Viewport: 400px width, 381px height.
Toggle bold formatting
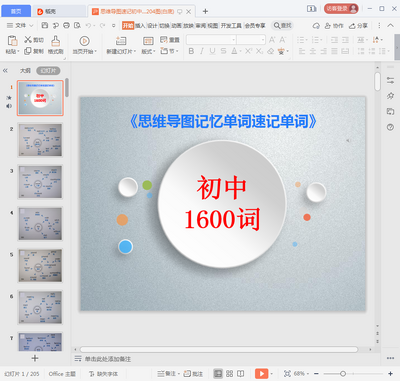pos(191,51)
